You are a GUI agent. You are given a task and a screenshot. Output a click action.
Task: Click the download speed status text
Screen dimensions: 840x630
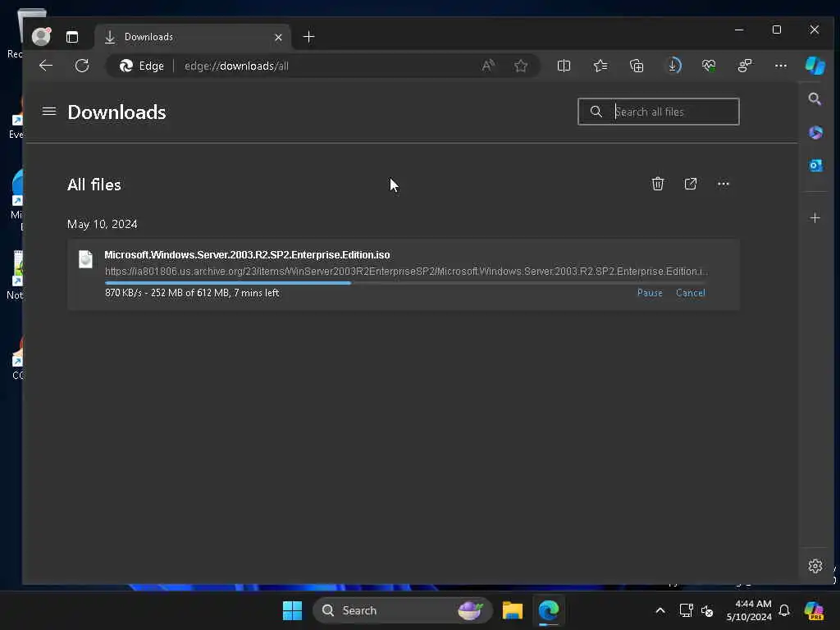pos(192,293)
